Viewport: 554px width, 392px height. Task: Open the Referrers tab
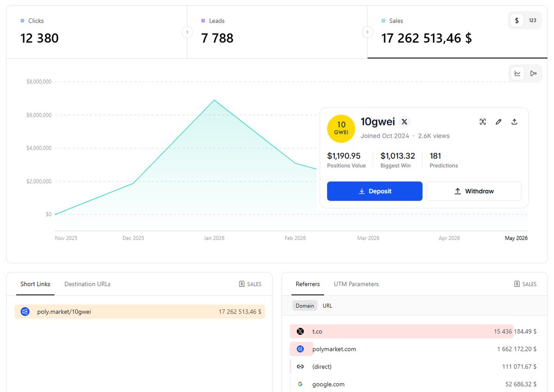click(308, 284)
